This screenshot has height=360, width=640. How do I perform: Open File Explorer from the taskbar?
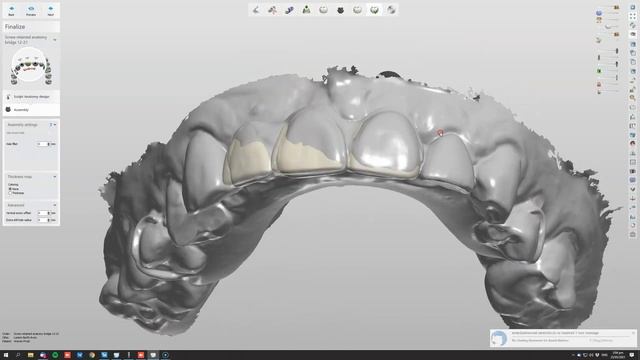click(31, 355)
